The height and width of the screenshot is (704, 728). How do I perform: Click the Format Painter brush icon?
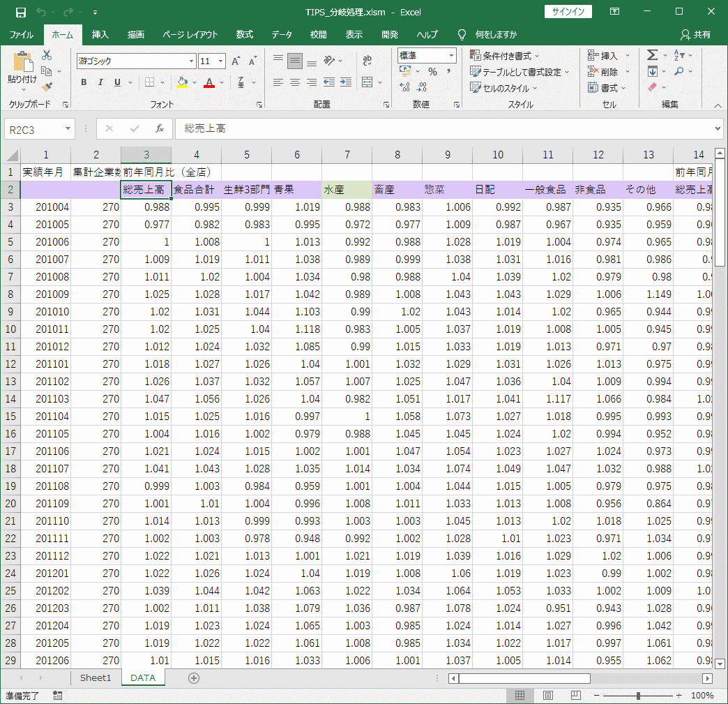pyautogui.click(x=47, y=87)
